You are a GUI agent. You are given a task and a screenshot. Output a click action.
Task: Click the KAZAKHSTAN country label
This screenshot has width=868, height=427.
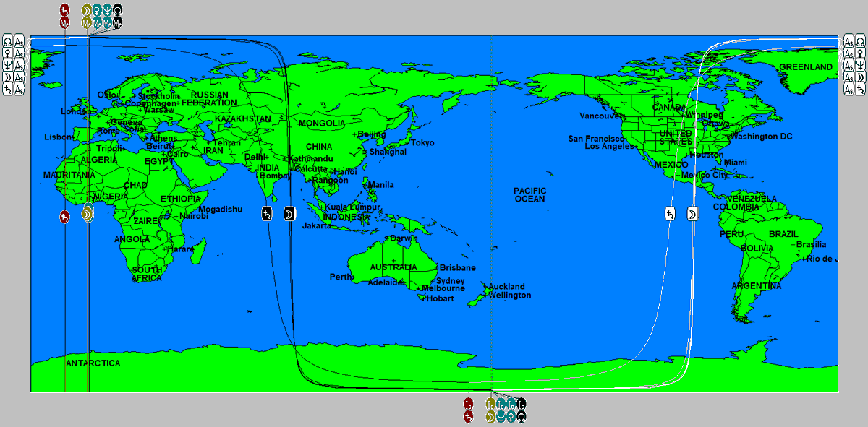(243, 118)
